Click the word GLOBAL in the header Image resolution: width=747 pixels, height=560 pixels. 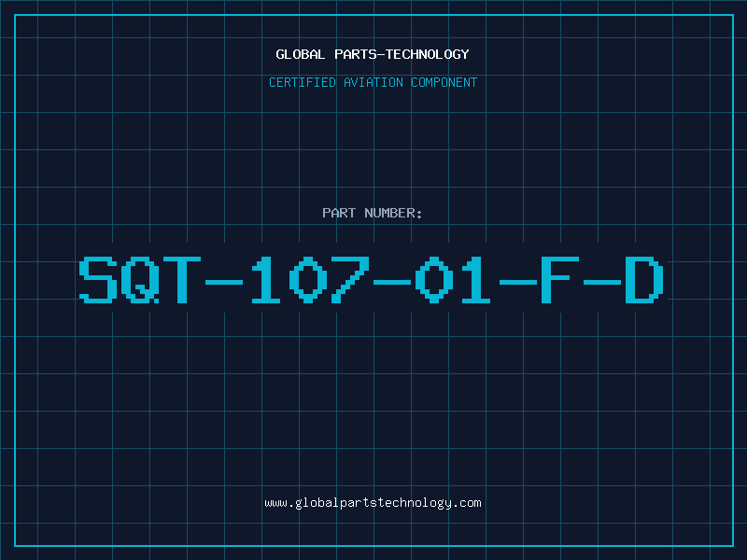click(301, 54)
